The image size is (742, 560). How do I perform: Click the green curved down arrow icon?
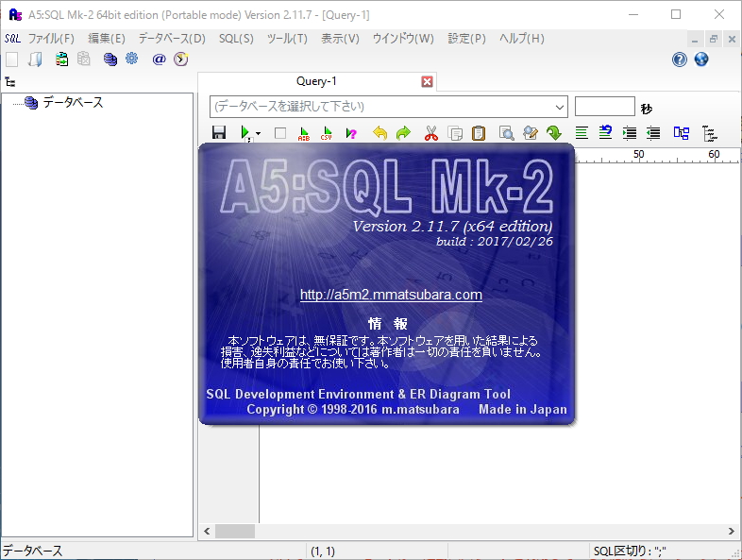pyautogui.click(x=553, y=133)
